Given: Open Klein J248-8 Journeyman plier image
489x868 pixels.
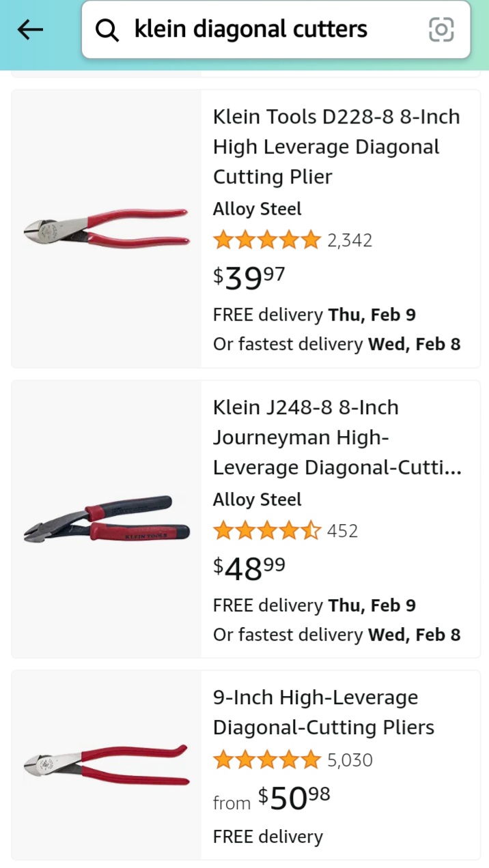Looking at the screenshot, I should (x=107, y=519).
